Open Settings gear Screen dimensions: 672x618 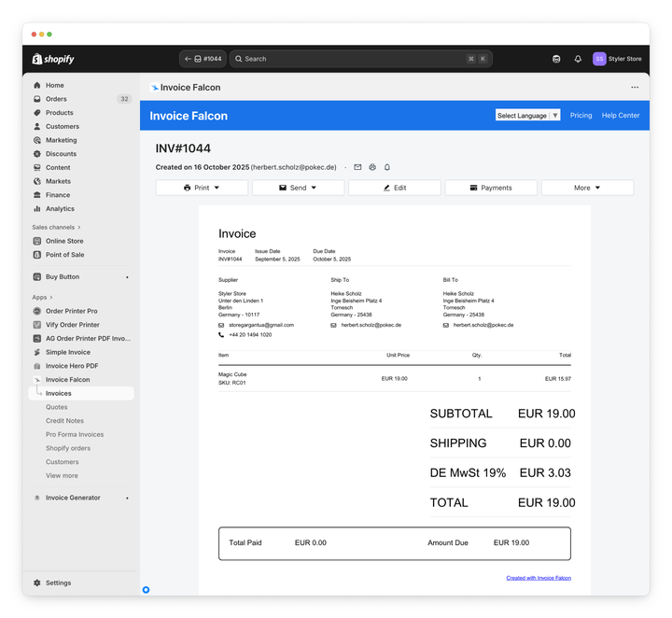click(37, 583)
